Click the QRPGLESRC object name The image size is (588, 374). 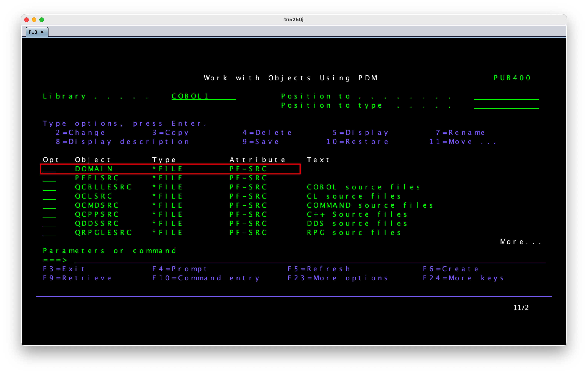103,232
